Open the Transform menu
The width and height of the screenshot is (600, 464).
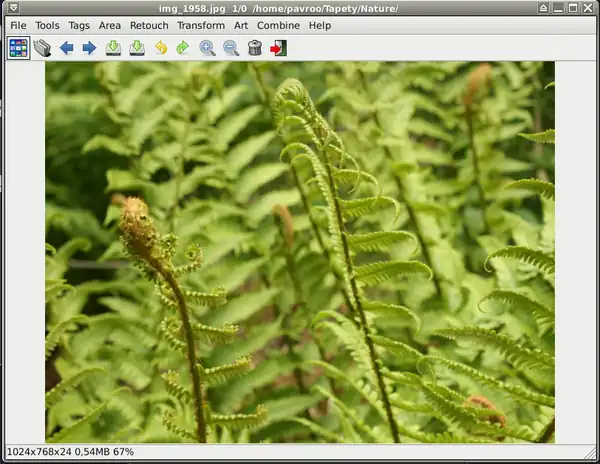point(200,25)
